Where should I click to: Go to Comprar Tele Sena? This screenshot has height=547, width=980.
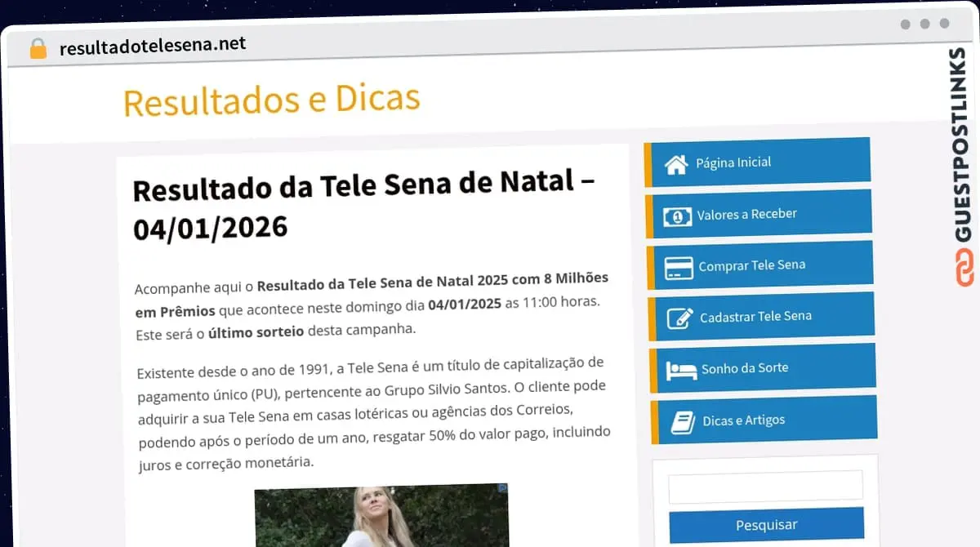point(760,265)
